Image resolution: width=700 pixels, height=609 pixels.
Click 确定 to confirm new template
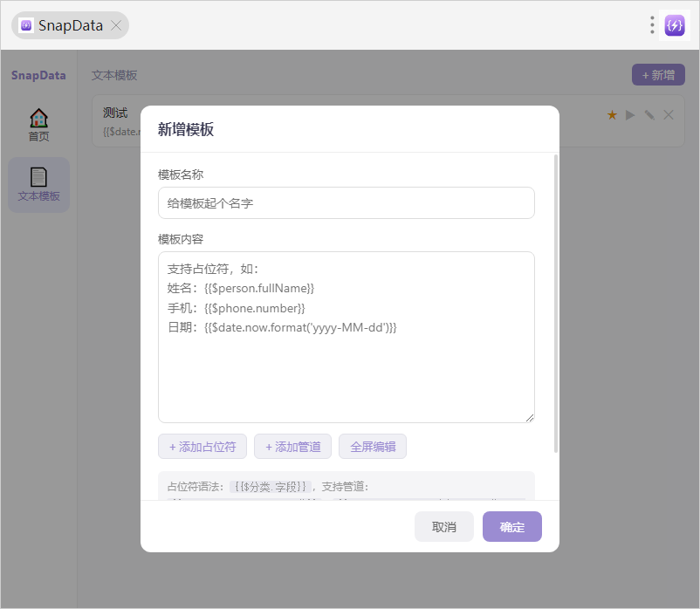click(x=512, y=526)
